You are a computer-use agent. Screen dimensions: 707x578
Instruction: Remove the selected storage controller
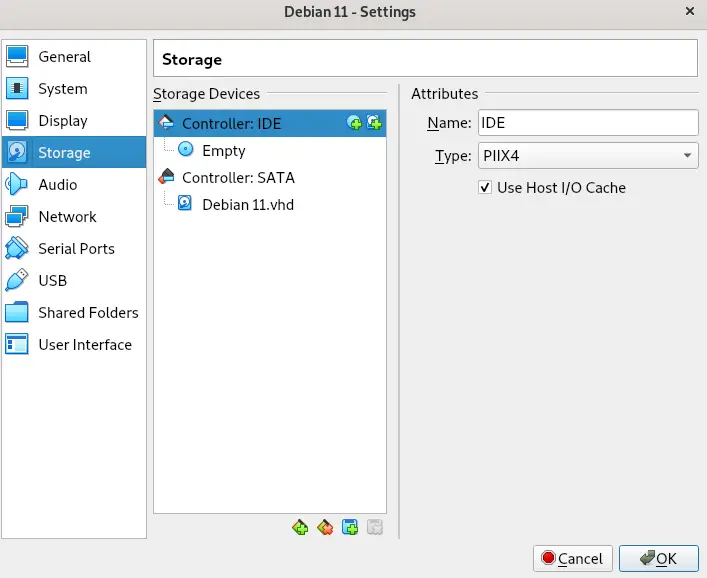(325, 527)
